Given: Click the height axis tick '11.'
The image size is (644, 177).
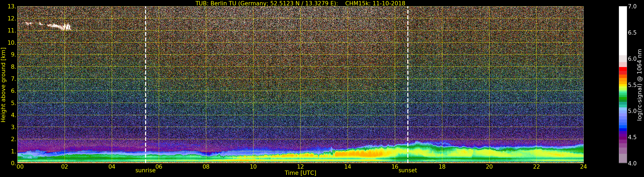Looking at the screenshot, I should pyautogui.click(x=12, y=31).
